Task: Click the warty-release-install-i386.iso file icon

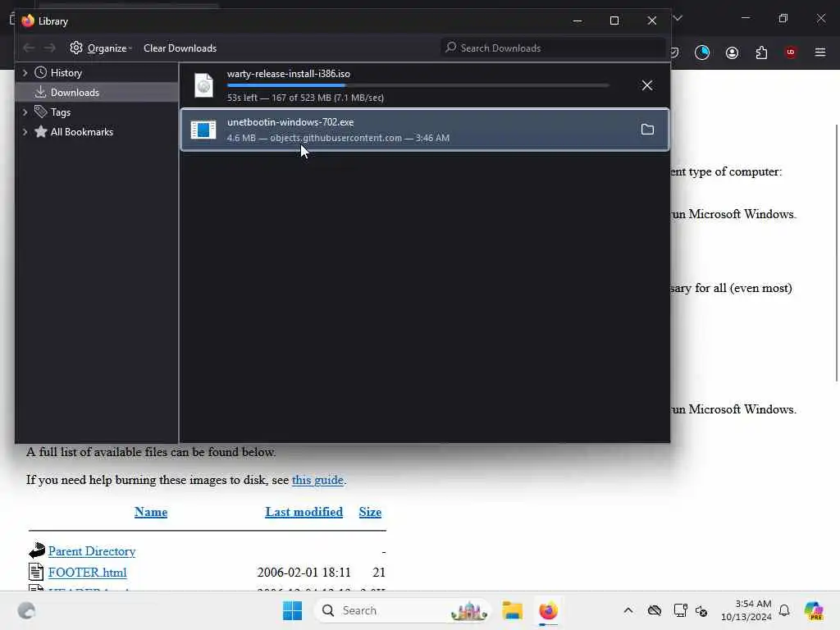Action: 203,85
